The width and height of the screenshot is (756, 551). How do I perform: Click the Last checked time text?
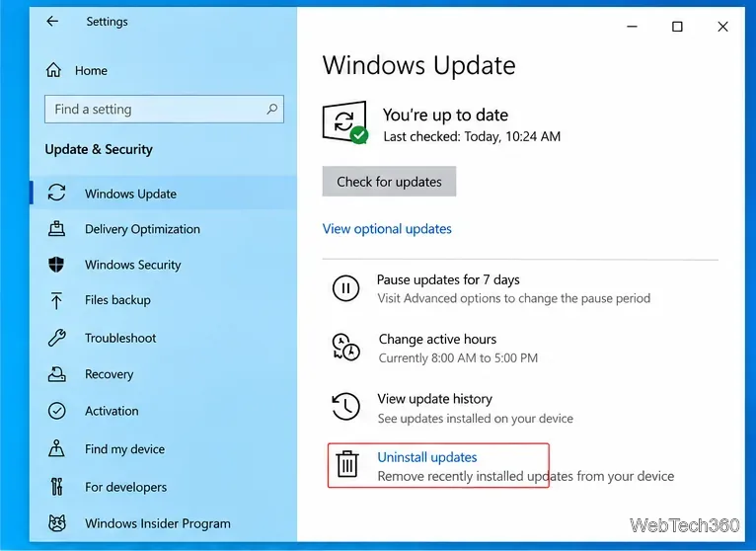click(x=472, y=136)
